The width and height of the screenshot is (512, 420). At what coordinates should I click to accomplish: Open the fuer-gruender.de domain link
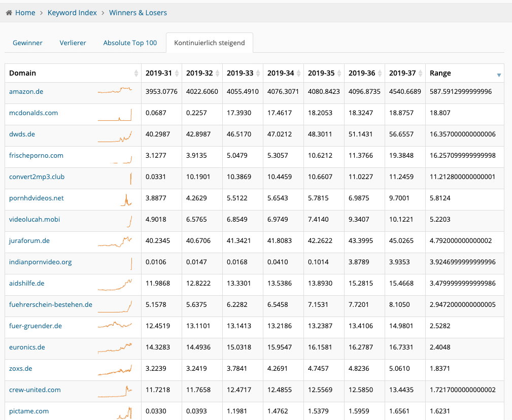click(x=36, y=326)
